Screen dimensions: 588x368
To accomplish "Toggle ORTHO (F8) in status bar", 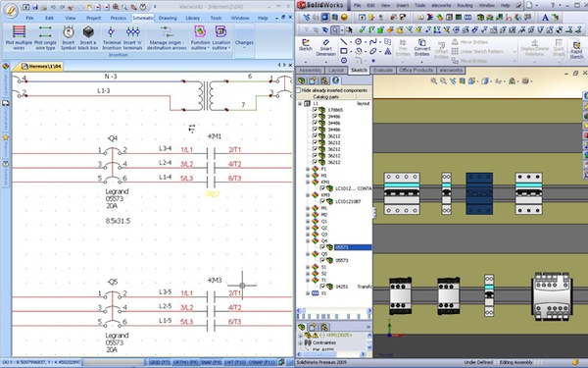I will [185, 362].
